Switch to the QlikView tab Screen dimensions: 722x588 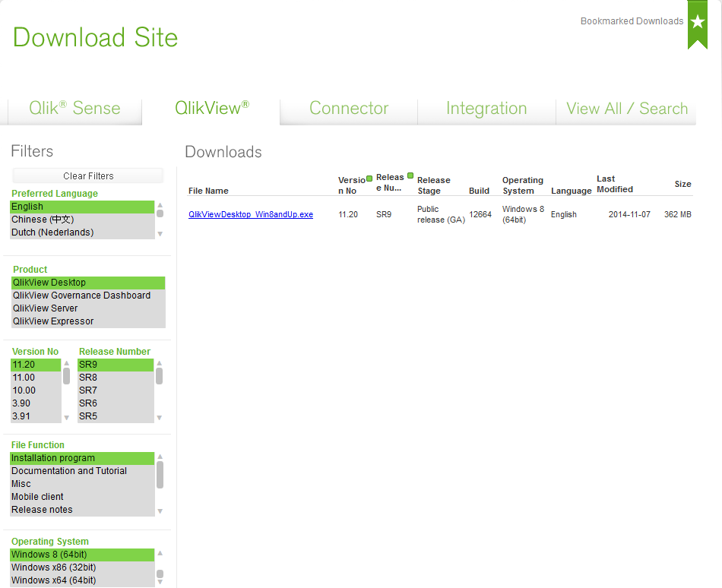point(212,109)
